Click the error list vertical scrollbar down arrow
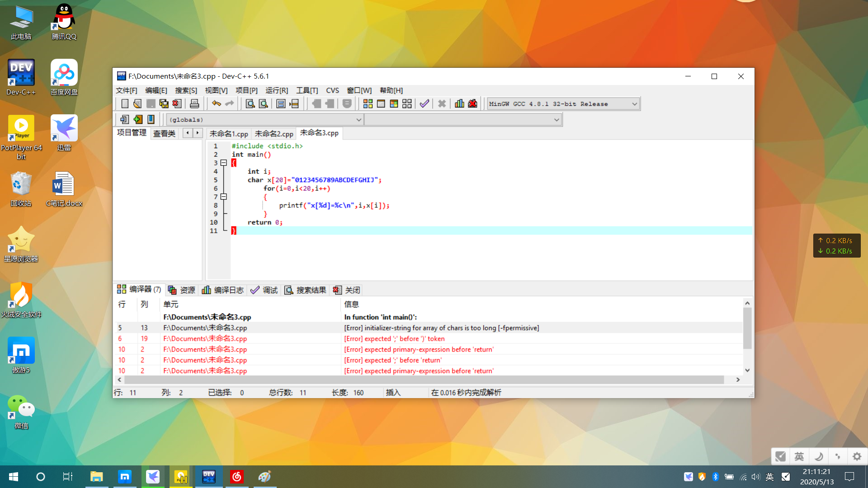The width and height of the screenshot is (868, 488). (x=747, y=371)
